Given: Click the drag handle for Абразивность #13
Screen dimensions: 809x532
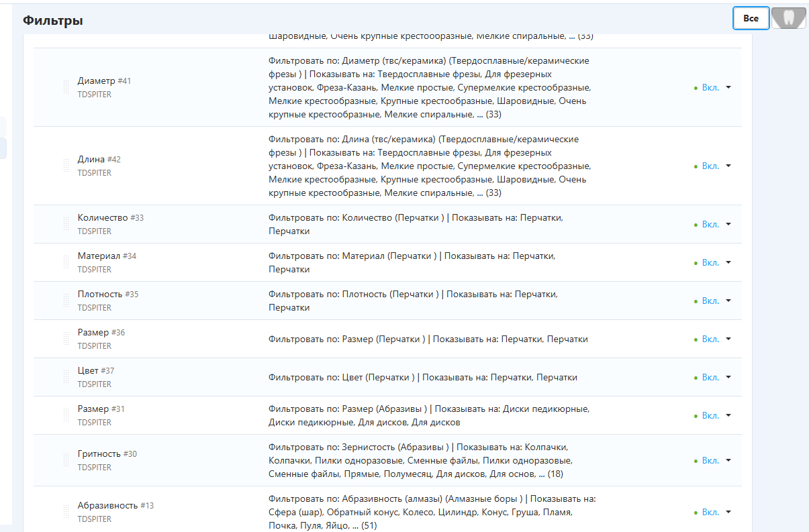Looking at the screenshot, I should coord(66,512).
